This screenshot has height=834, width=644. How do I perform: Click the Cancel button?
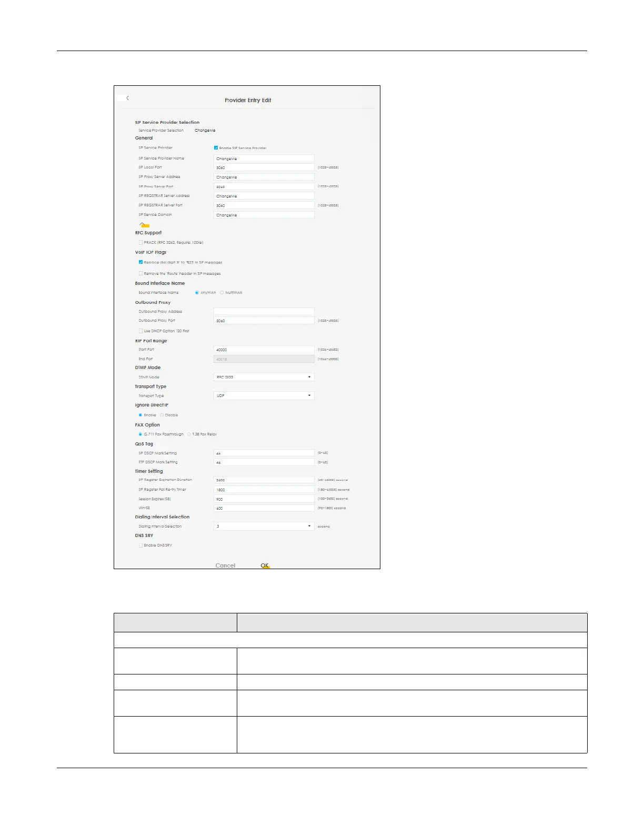point(225,565)
